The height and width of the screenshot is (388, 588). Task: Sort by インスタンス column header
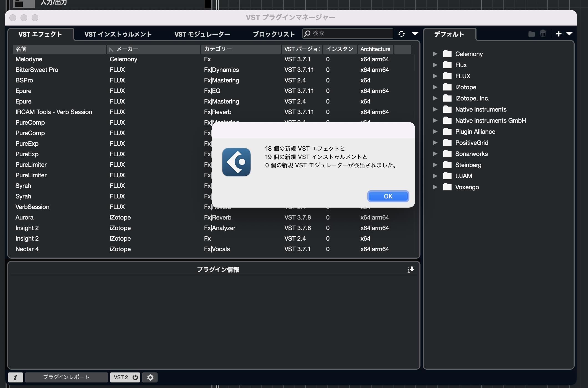click(x=340, y=49)
